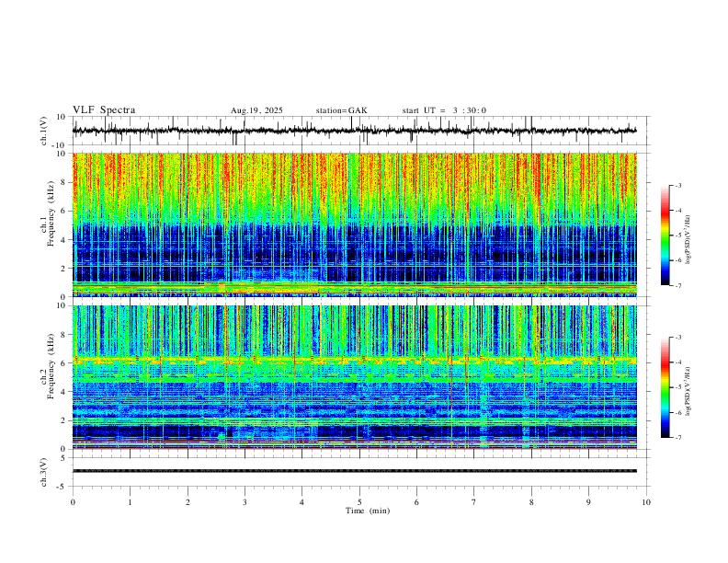Click the time axis tick label "5"
Viewport: 728px width, 563px height.
coord(359,502)
